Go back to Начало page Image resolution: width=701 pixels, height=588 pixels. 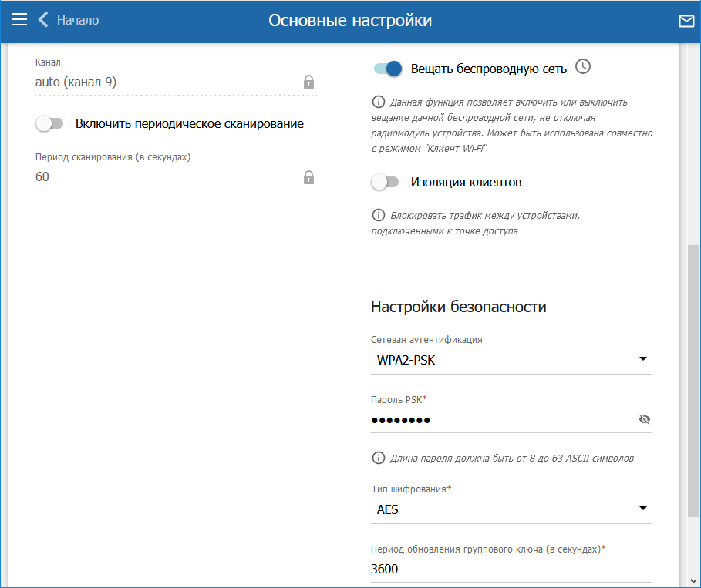(x=77, y=20)
